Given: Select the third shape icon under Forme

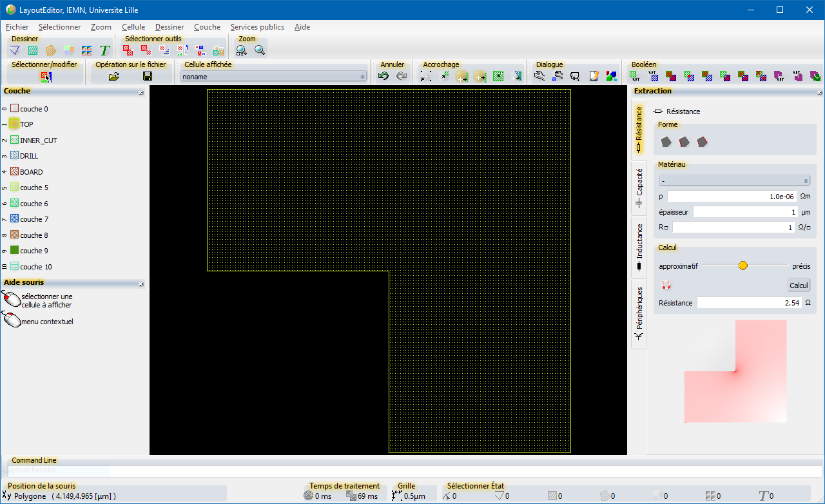Looking at the screenshot, I should (x=703, y=141).
